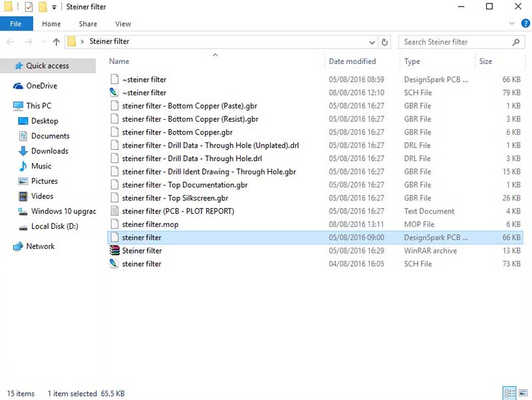Open Documents in the sidebar

click(x=51, y=136)
